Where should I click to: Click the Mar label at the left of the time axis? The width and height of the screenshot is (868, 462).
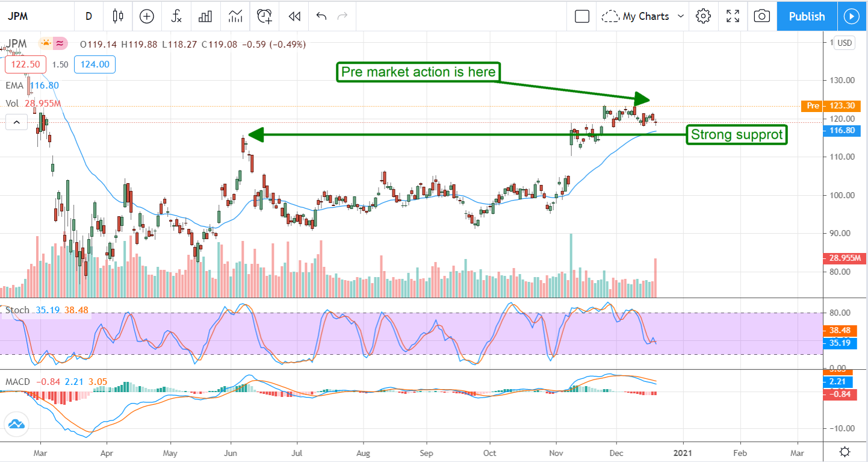tap(40, 452)
